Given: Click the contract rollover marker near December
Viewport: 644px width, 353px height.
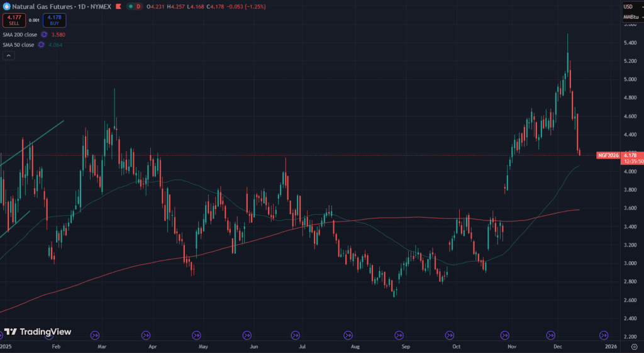Looking at the screenshot, I should point(551,335).
